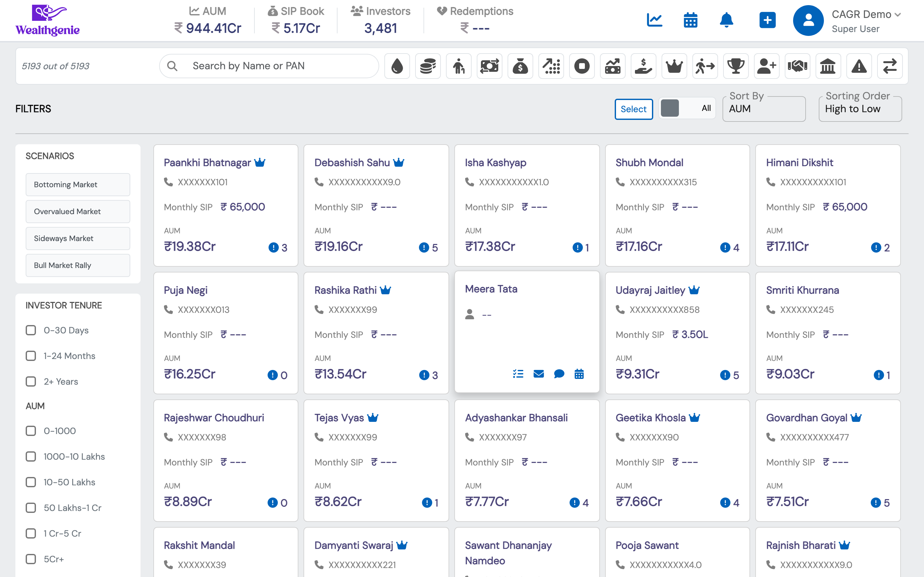Open the notifications bell

point(726,20)
